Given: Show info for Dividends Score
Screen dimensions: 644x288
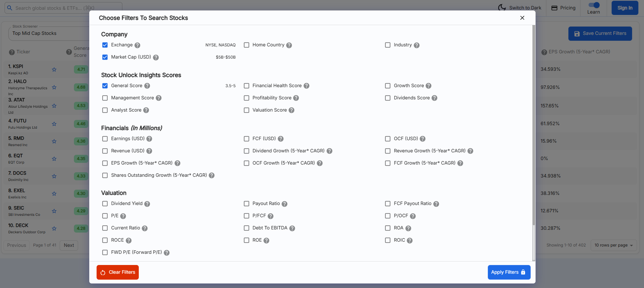Looking at the screenshot, I should pyautogui.click(x=434, y=98).
